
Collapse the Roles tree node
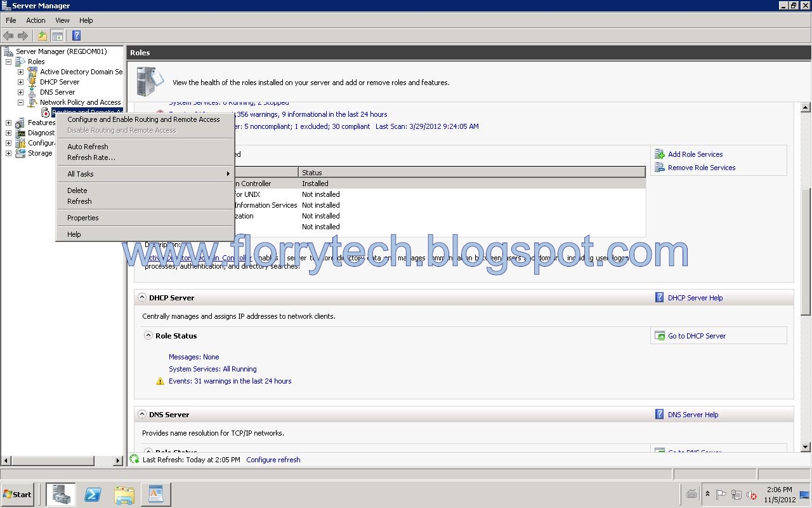(x=8, y=62)
